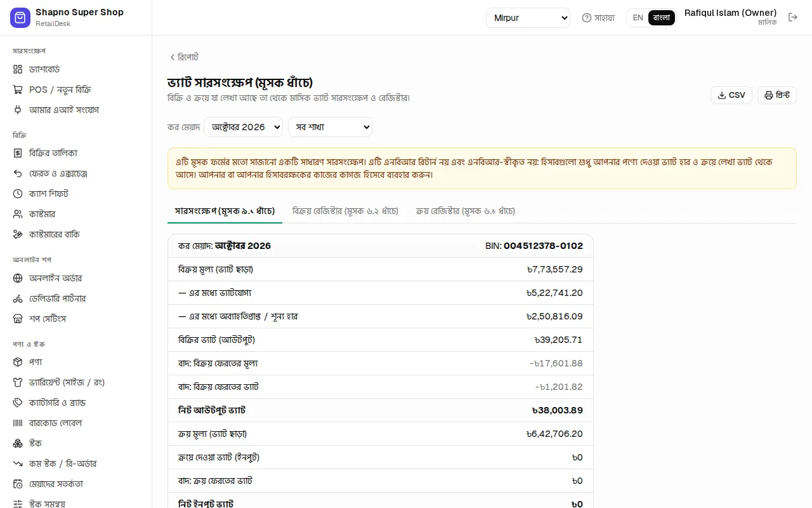Click the shirt icon for ভ্যারিয়েন্ট (সাইজ / রং)

[x=18, y=382]
